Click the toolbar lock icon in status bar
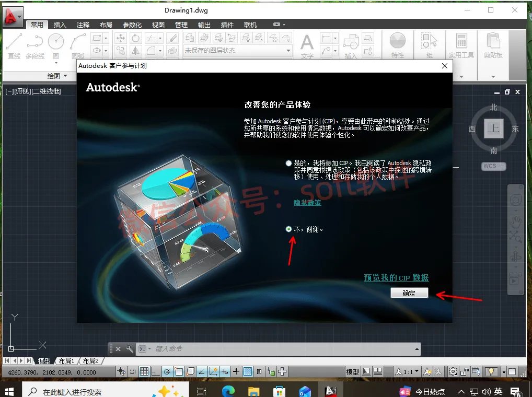 (x=464, y=372)
